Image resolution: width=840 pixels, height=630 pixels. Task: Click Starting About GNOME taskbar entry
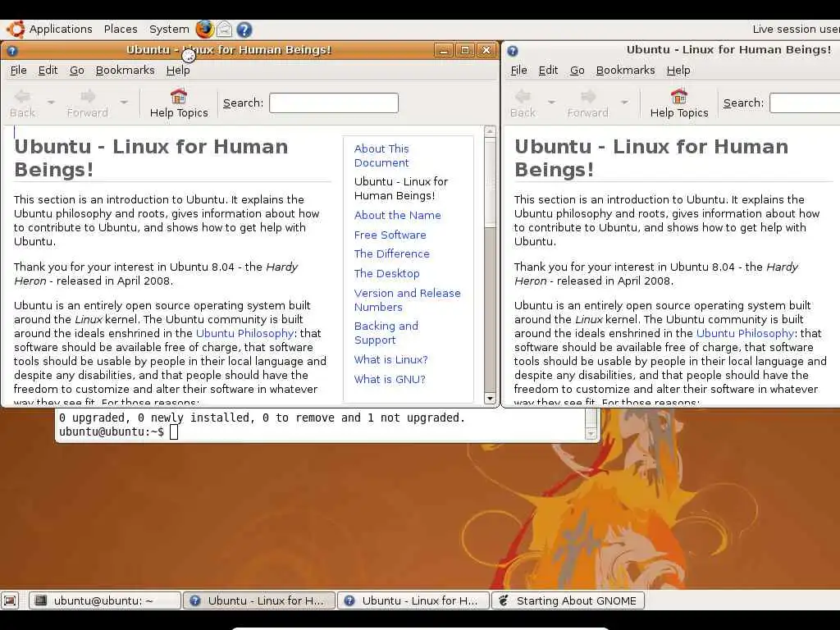[x=568, y=600]
